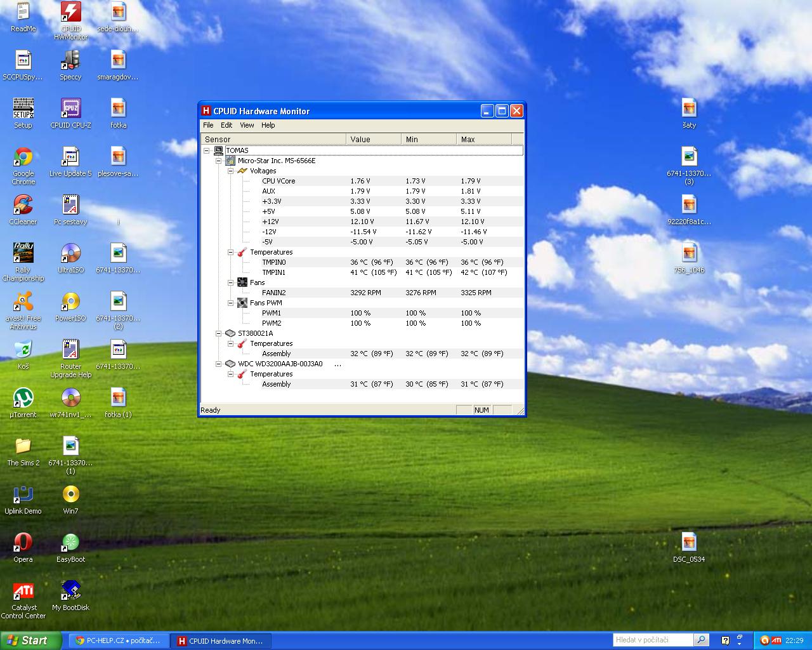This screenshot has height=650, width=812.
Task: Collapse the Fans PWM group
Action: (231, 303)
